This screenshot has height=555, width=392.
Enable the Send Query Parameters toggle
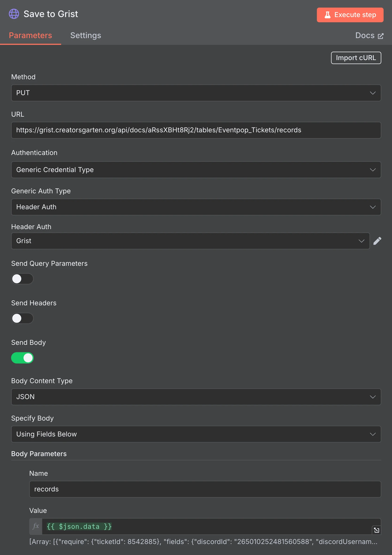coord(22,279)
